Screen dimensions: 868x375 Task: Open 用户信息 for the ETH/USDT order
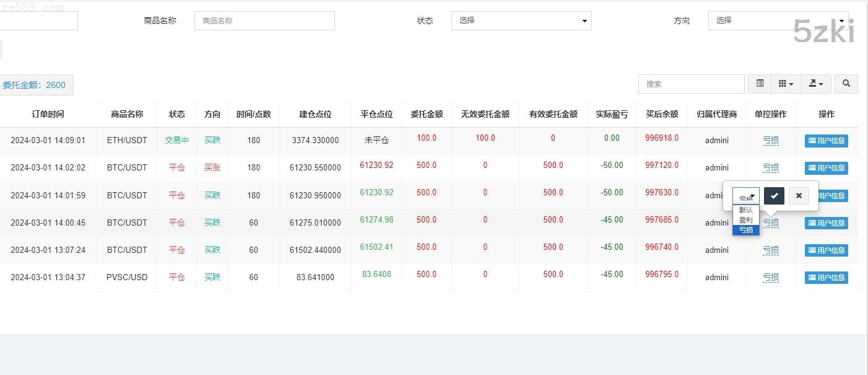pyautogui.click(x=826, y=141)
